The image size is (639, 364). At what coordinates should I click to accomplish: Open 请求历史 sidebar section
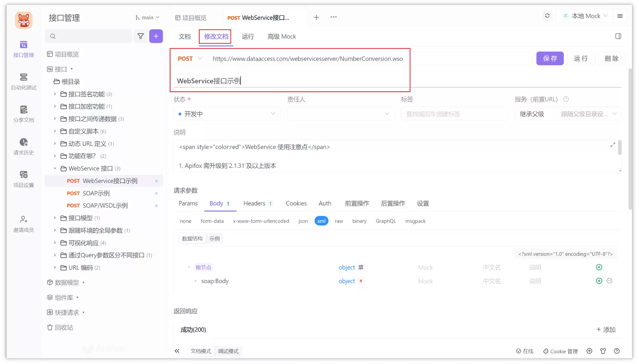(x=24, y=147)
